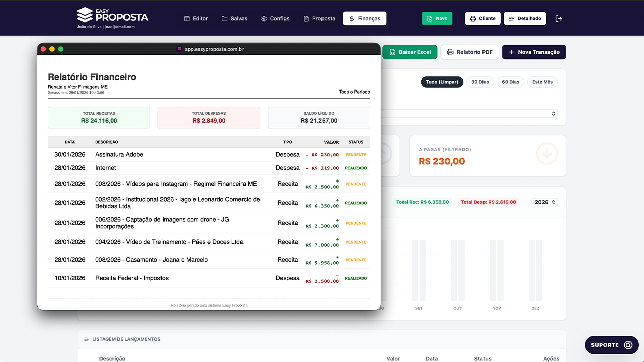The height and width of the screenshot is (362, 644).
Task: Click the logout arrow icon top right
Action: pyautogui.click(x=559, y=18)
